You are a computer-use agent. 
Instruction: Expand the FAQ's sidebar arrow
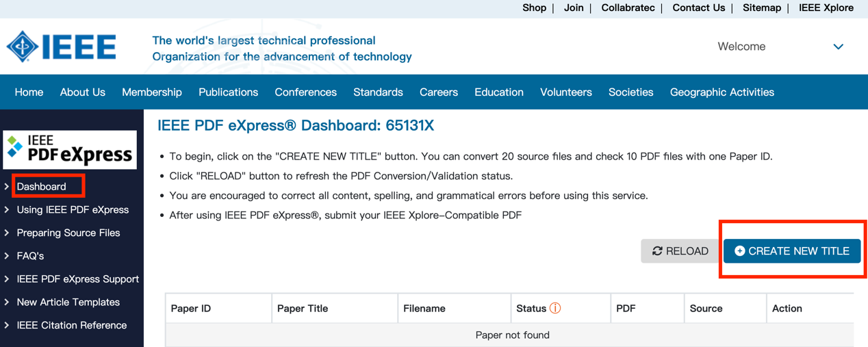click(7, 256)
